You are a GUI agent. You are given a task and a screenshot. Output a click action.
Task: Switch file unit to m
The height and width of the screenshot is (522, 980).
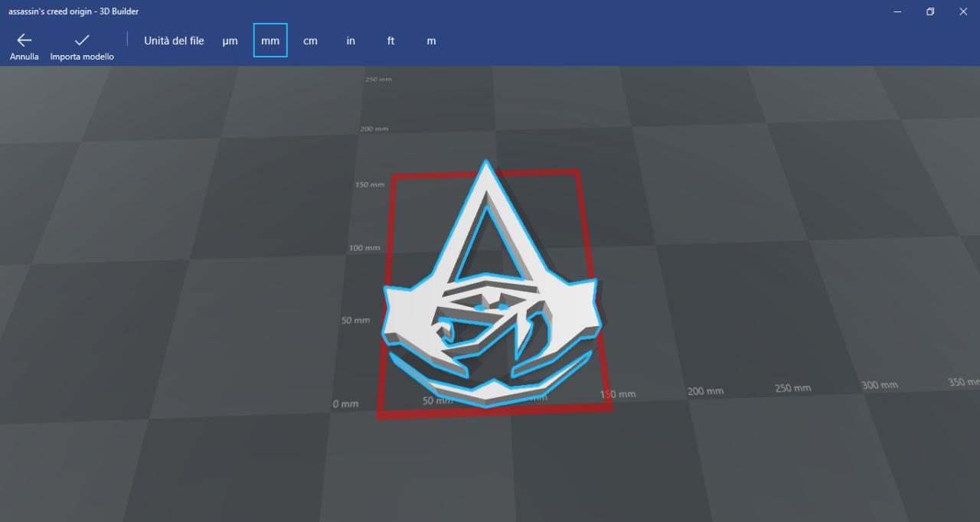point(431,41)
